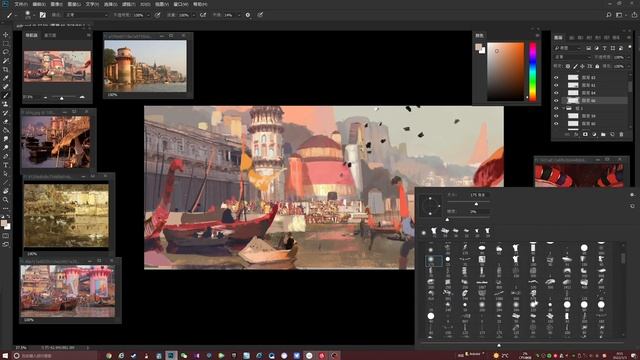Image resolution: width=640 pixels, height=360 pixels.
Task: Open the painting mode dropdown in options bar
Action: tap(87, 15)
